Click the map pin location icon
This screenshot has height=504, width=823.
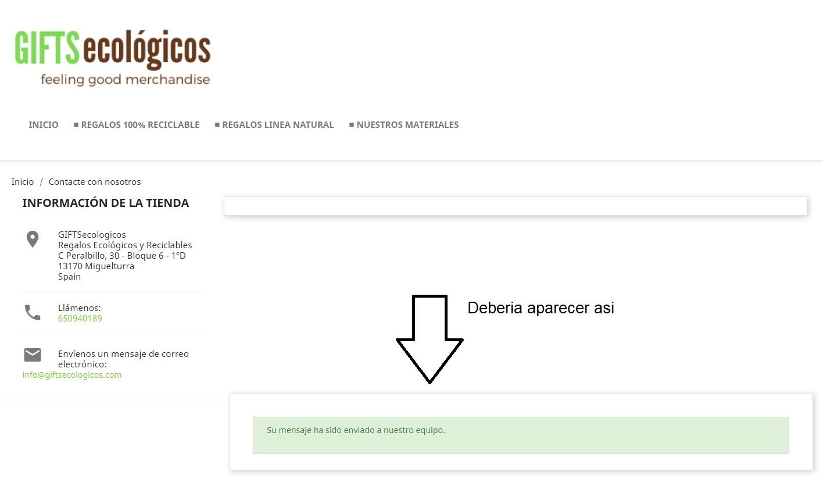pyautogui.click(x=33, y=239)
